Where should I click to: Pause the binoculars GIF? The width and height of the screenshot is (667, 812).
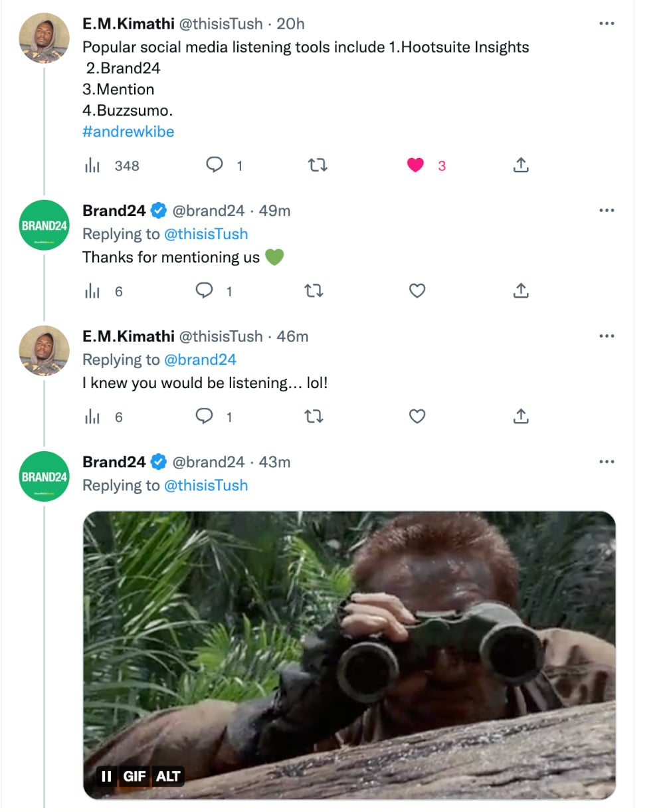point(106,776)
